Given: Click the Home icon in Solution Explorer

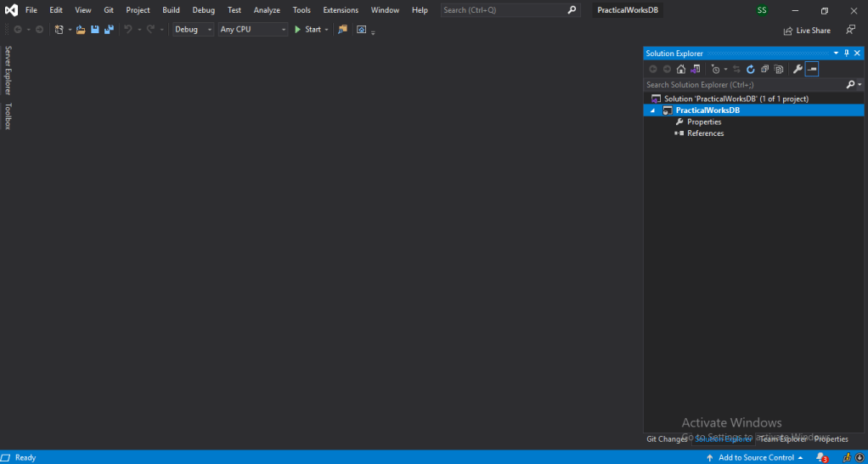Looking at the screenshot, I should tap(680, 70).
